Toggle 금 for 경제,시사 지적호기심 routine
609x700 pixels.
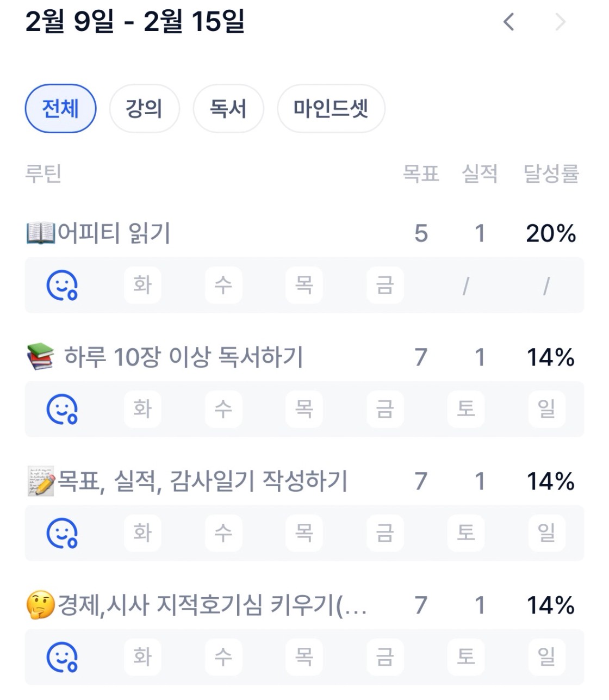385,656
